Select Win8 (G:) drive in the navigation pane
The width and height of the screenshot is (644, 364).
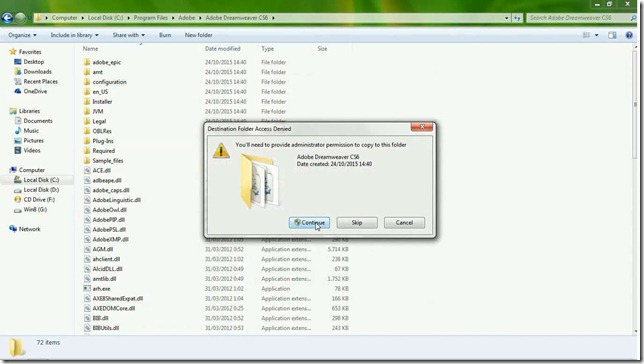pos(35,210)
